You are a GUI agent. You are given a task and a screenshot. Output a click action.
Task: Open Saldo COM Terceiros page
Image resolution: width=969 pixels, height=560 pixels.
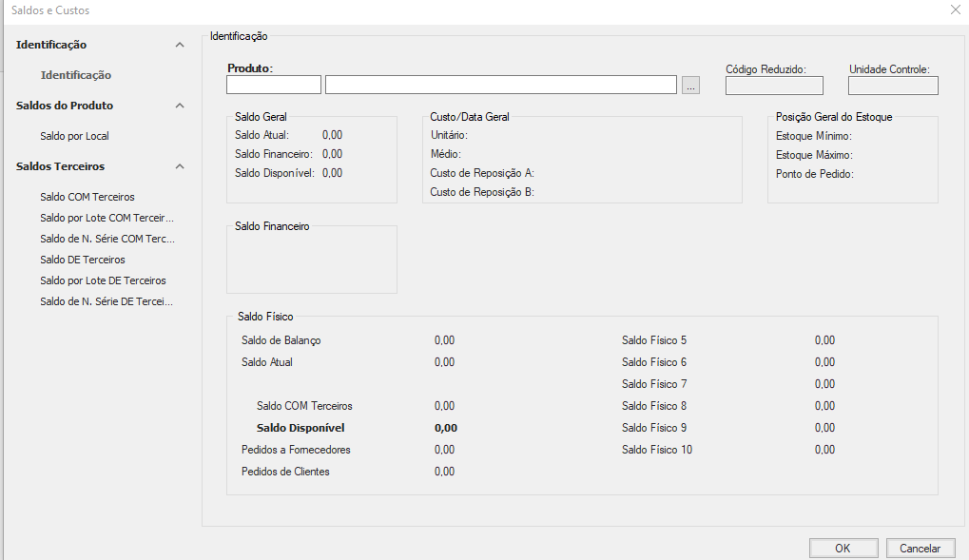tap(87, 197)
